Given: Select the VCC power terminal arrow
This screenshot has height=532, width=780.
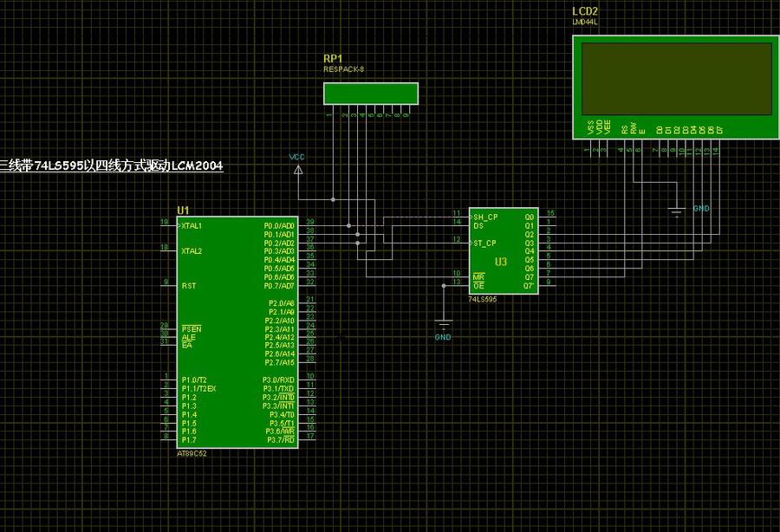Looking at the screenshot, I should pos(297,170).
